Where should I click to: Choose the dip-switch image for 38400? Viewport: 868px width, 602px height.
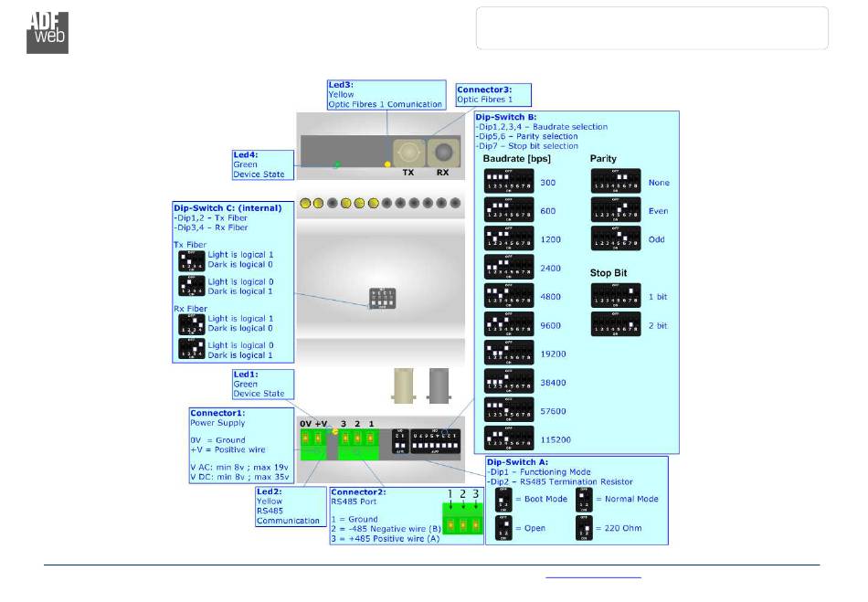[509, 382]
